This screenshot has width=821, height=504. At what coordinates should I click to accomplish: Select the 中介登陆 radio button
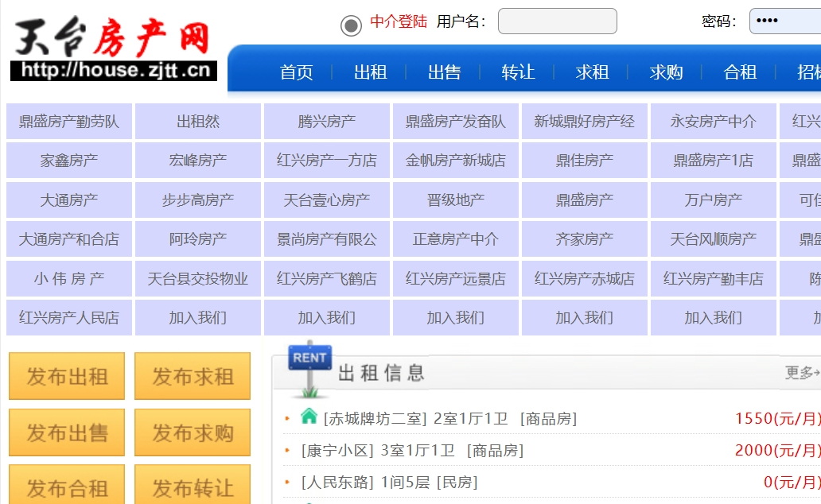tap(351, 25)
